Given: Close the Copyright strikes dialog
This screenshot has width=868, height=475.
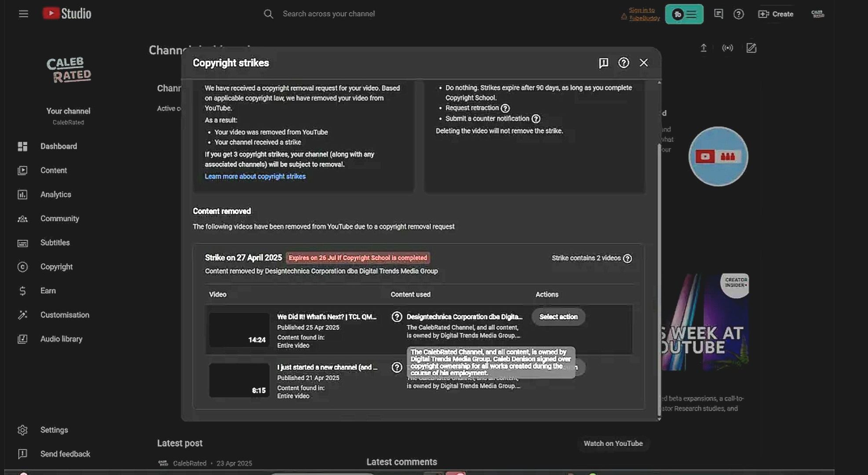Looking at the screenshot, I should tap(644, 63).
